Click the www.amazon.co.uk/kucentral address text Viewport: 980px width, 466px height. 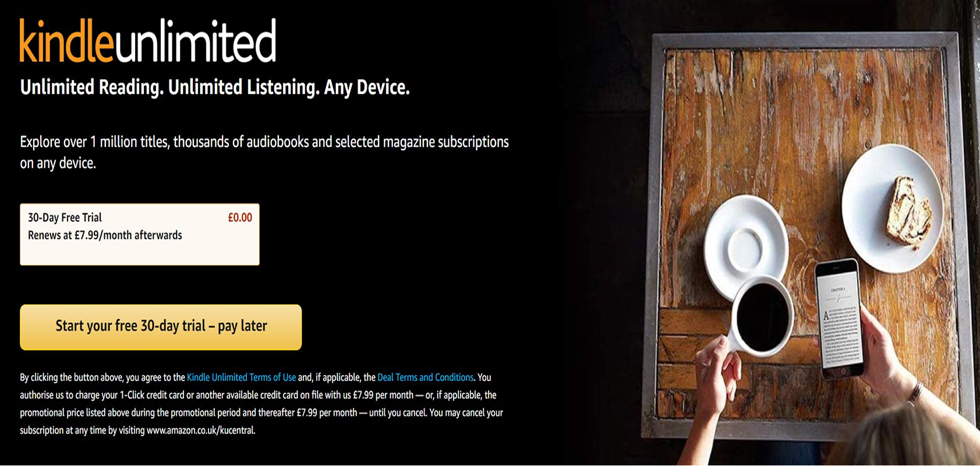[200, 430]
